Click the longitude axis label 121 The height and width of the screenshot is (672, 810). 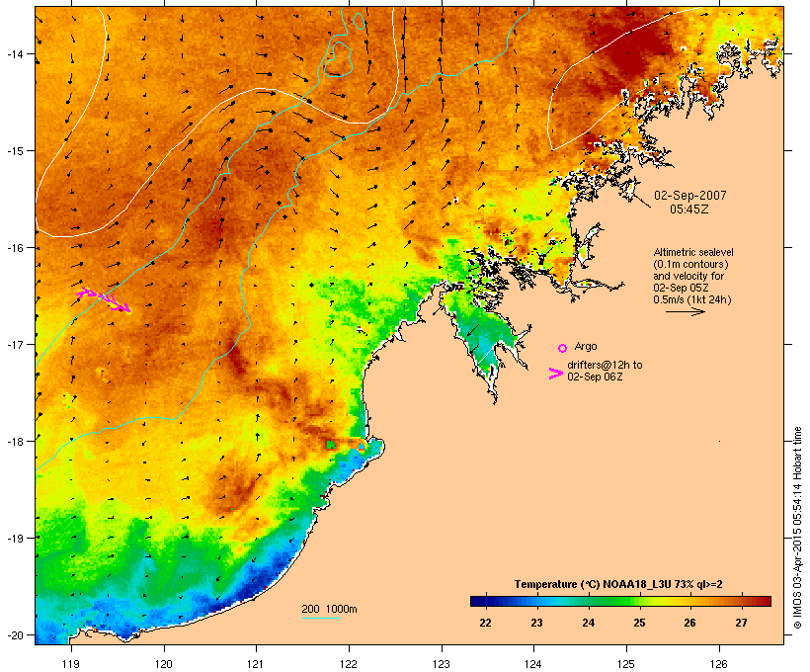click(256, 664)
